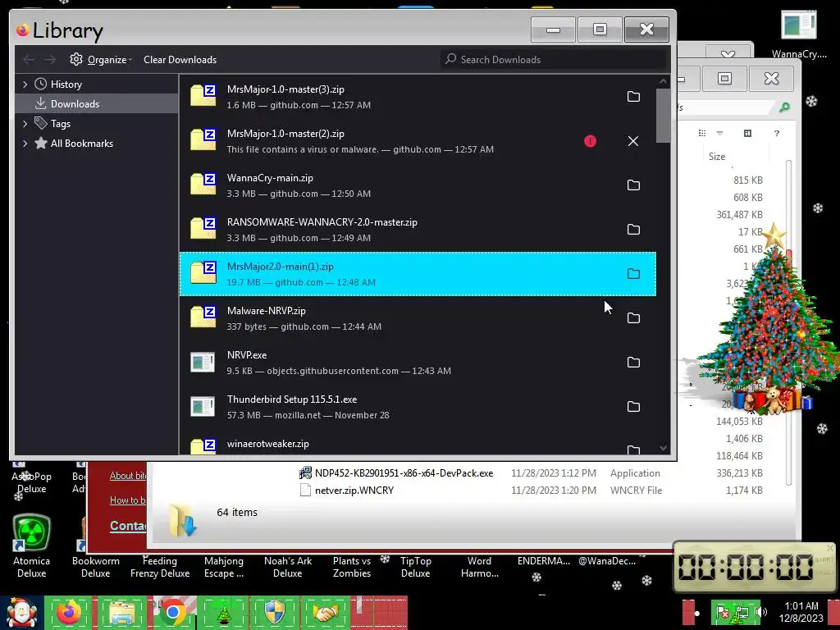This screenshot has height=630, width=840.
Task: Click malware warning icon on MrsMajor-1.0-master(2).zip
Action: [x=590, y=141]
